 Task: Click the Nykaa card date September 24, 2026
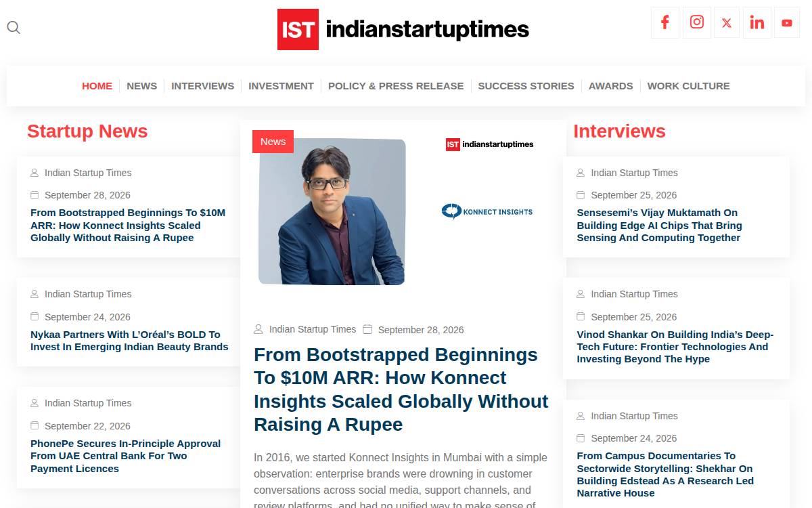coord(87,317)
